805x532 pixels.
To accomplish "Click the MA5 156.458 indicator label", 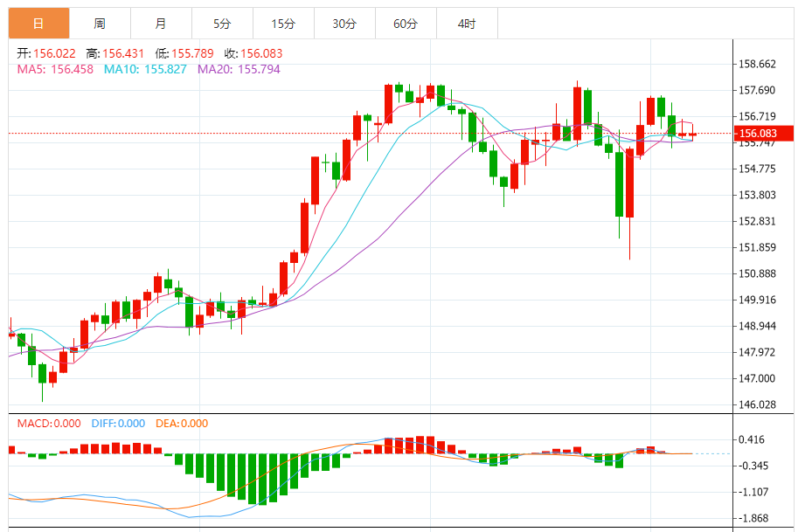I will (x=56, y=68).
